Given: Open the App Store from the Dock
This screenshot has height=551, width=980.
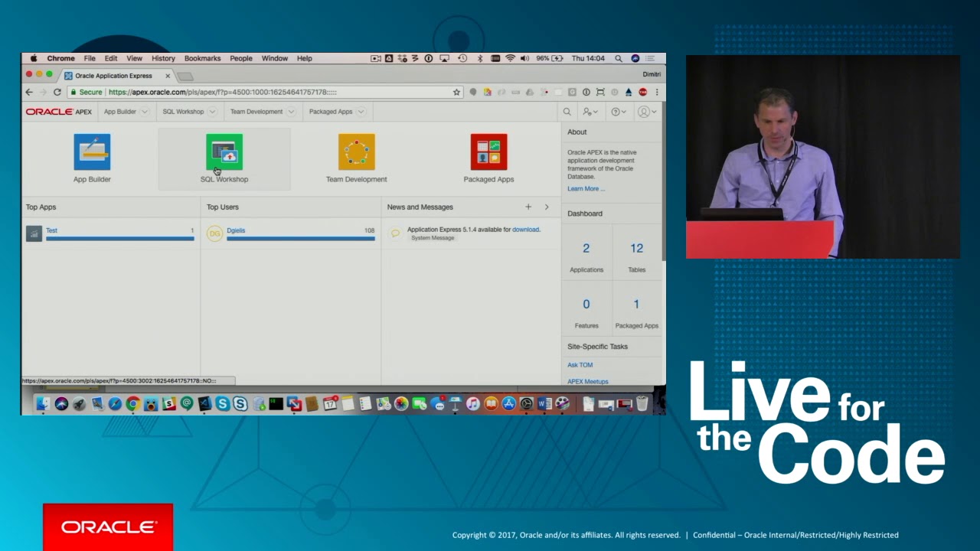Looking at the screenshot, I should point(508,404).
